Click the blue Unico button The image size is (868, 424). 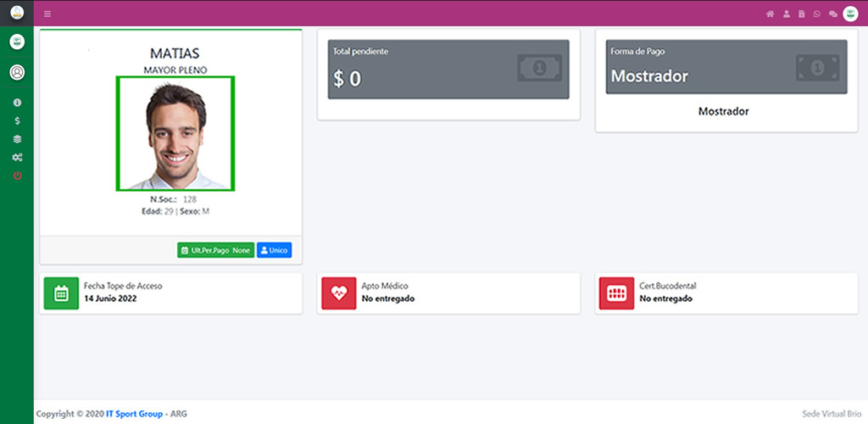click(274, 250)
